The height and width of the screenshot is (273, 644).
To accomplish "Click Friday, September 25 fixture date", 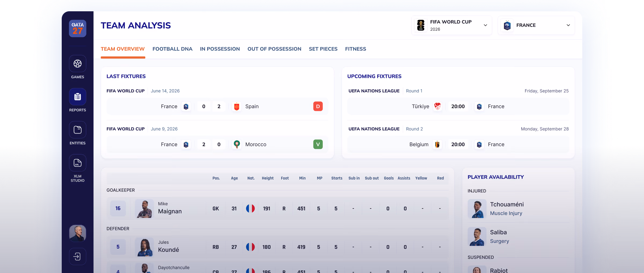I will 547,91.
